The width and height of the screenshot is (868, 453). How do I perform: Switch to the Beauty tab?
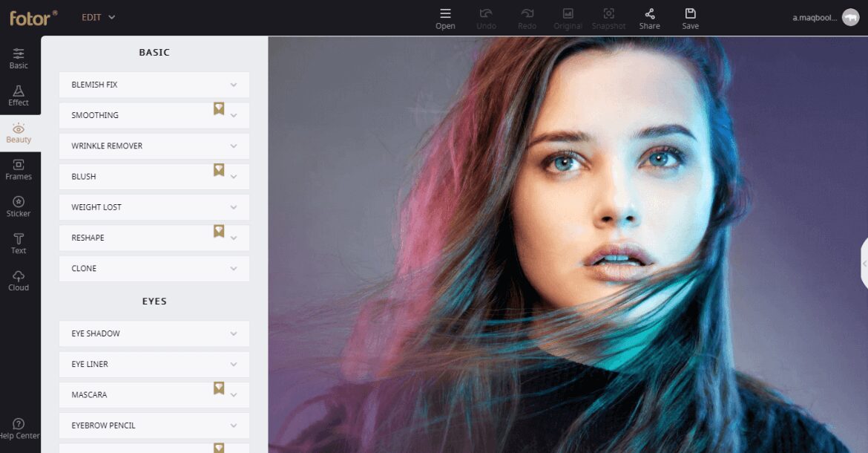[x=18, y=132]
